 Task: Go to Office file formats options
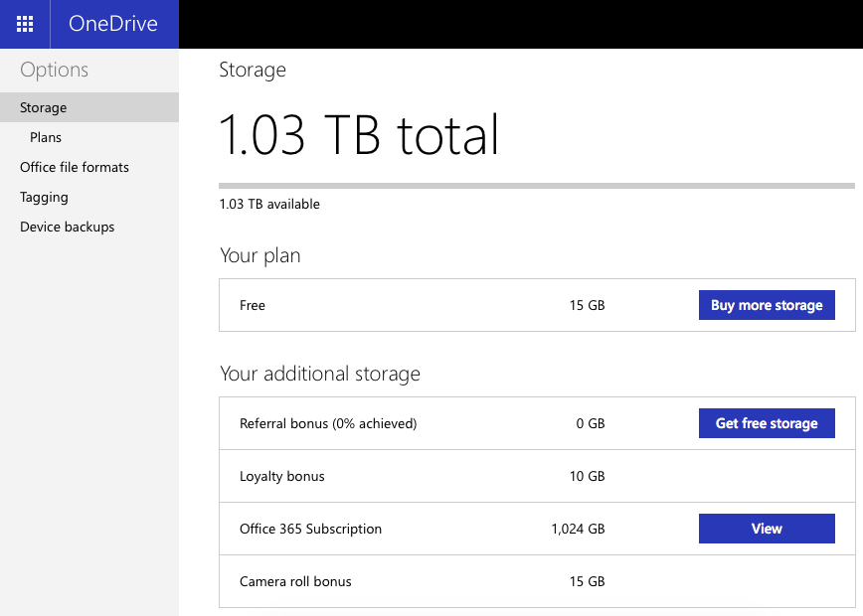75,167
